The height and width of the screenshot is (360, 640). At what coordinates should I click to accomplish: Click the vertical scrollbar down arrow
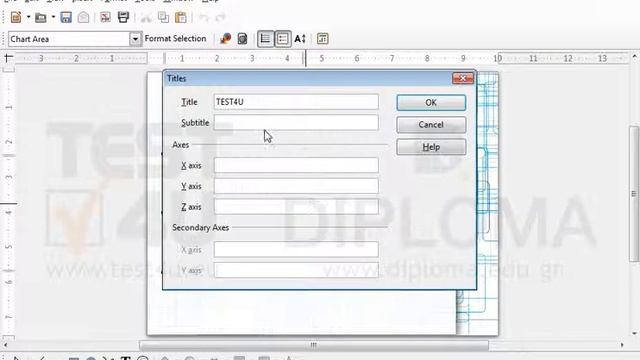pyautogui.click(x=634, y=333)
